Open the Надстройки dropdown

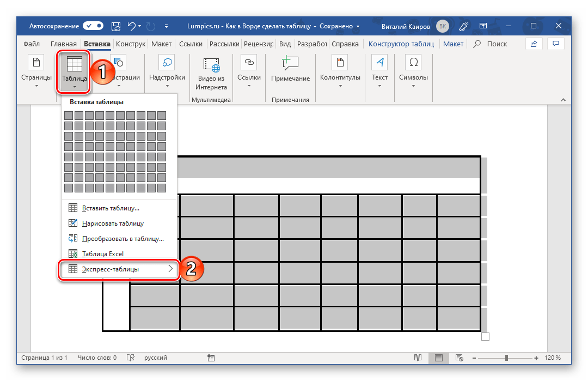click(167, 72)
